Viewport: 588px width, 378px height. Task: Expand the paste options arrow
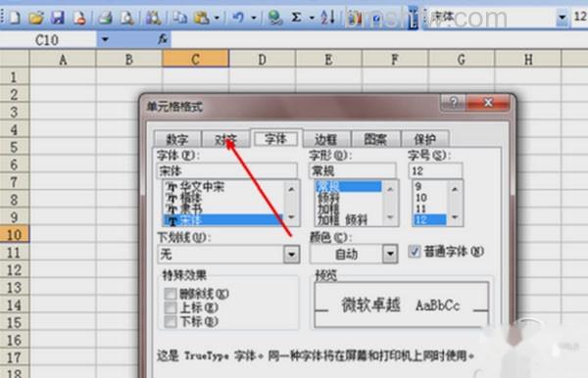217,18
